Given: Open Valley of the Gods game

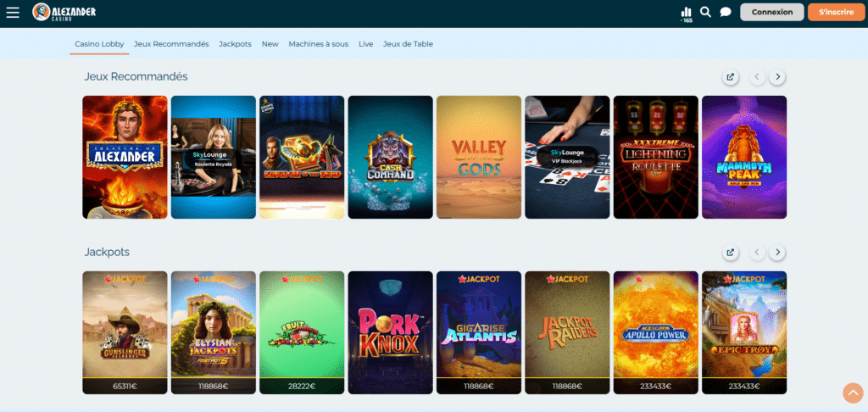Looking at the screenshot, I should click(x=479, y=158).
